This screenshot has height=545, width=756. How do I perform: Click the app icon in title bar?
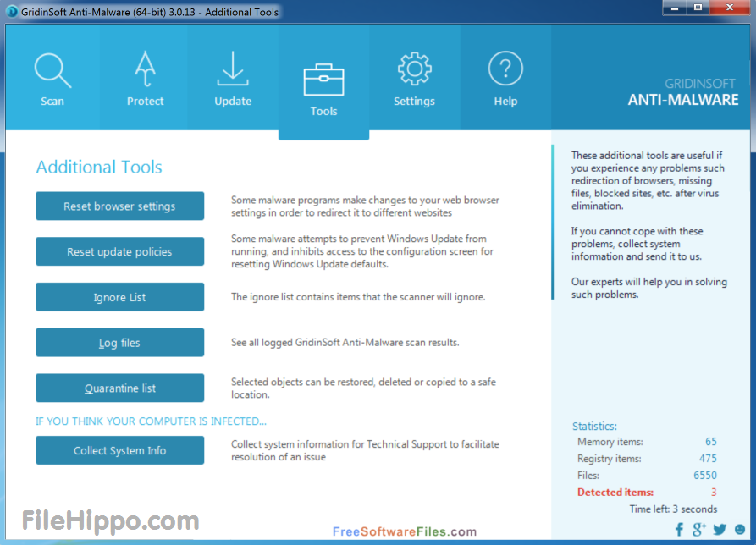12,12
